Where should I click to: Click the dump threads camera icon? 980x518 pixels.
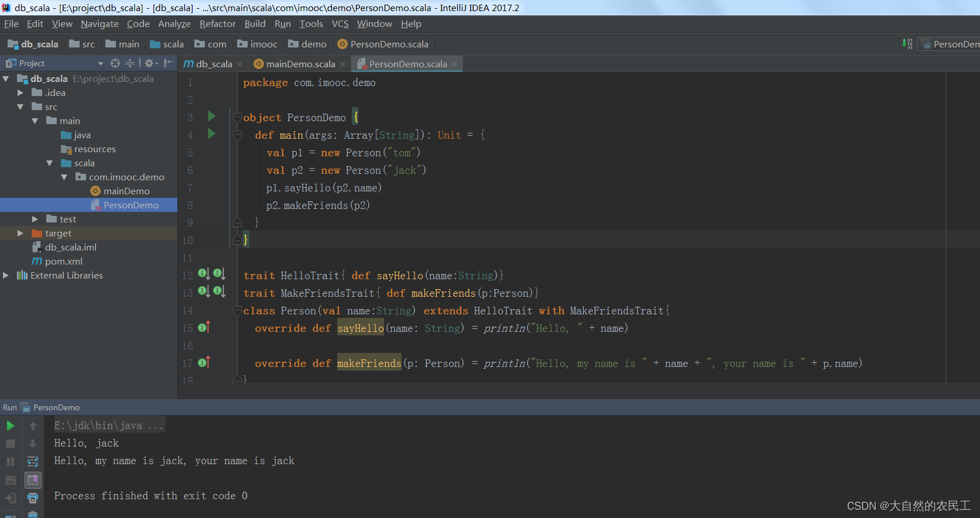(11, 480)
